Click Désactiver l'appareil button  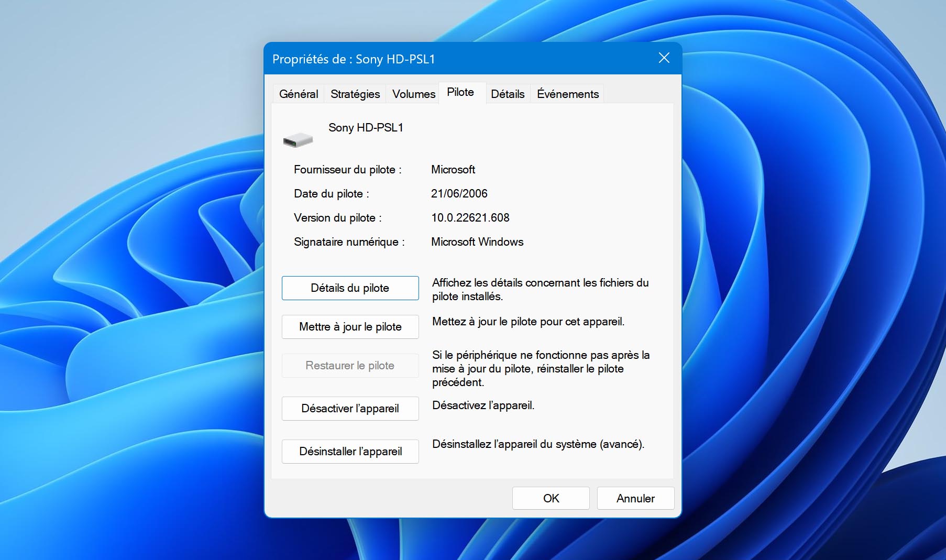[350, 409]
